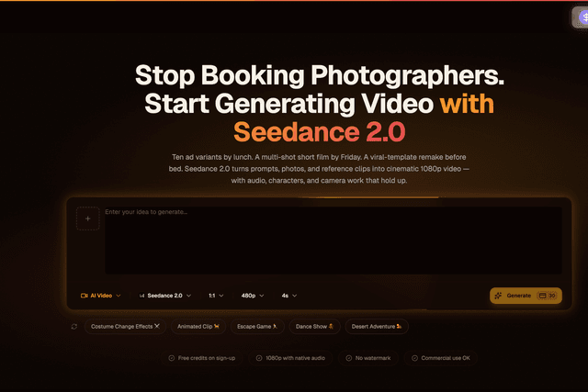Select the Costume Change Effects prompt chip
The height and width of the screenshot is (392, 588).
coord(125,327)
